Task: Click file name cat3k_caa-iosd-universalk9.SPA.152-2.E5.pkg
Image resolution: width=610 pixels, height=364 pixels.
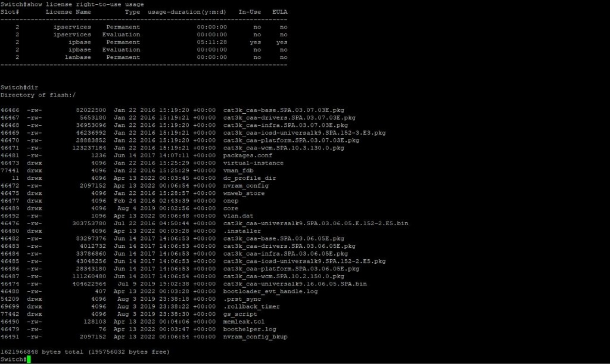Action: click(304, 262)
